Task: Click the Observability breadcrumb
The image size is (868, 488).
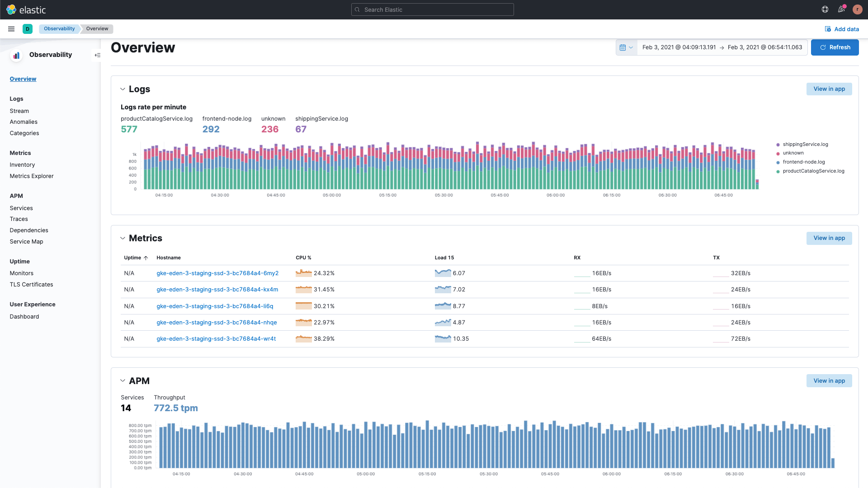Action: tap(59, 29)
